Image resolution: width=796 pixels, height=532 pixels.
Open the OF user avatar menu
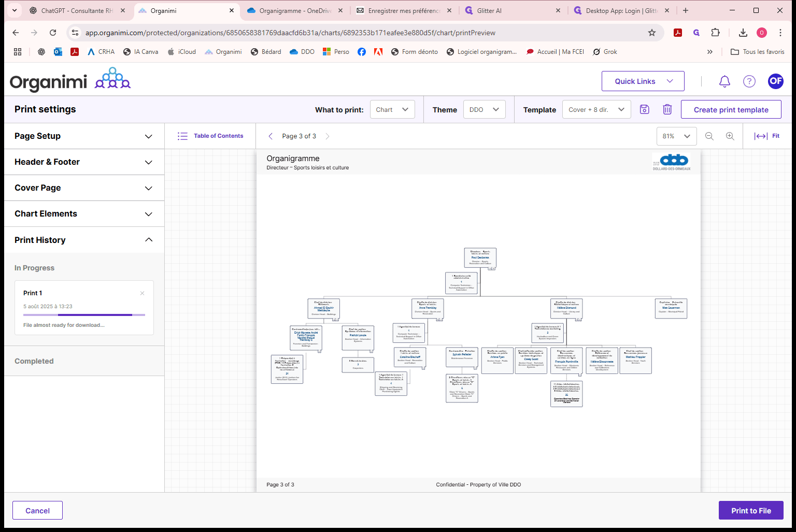(x=776, y=81)
